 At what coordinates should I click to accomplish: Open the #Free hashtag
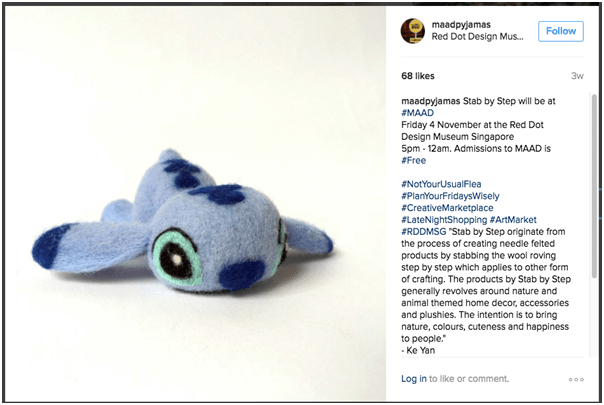[414, 160]
